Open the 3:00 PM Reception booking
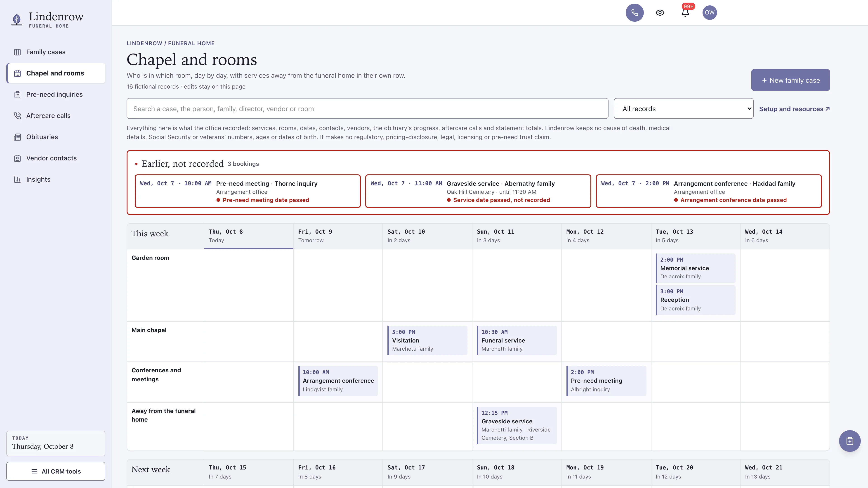The width and height of the screenshot is (868, 488). point(696,300)
